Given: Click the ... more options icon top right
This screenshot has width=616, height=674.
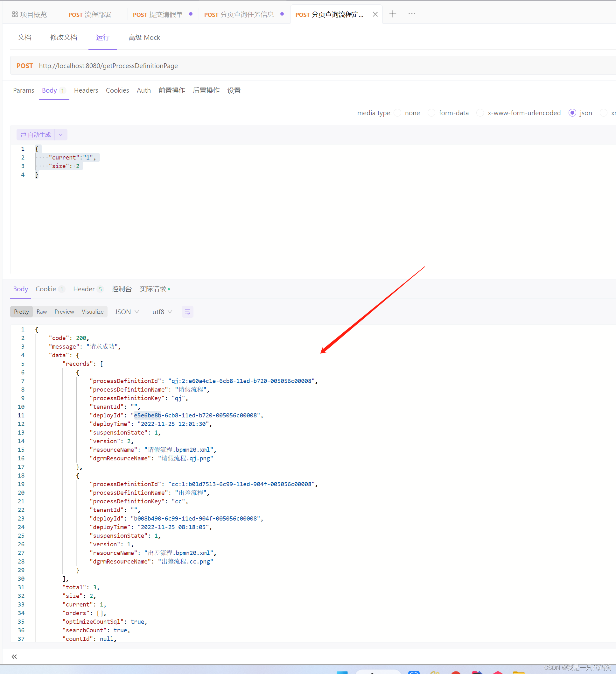Looking at the screenshot, I should click(411, 14).
